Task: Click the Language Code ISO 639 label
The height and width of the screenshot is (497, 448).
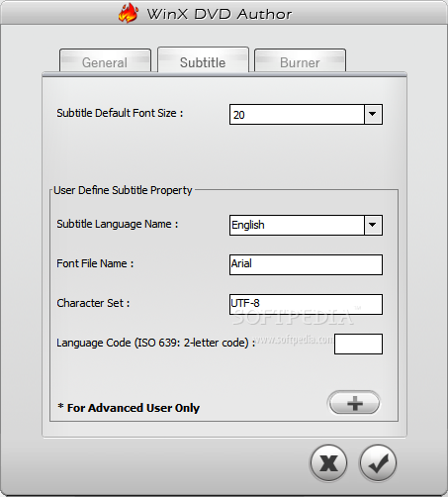Action: pyautogui.click(x=156, y=343)
